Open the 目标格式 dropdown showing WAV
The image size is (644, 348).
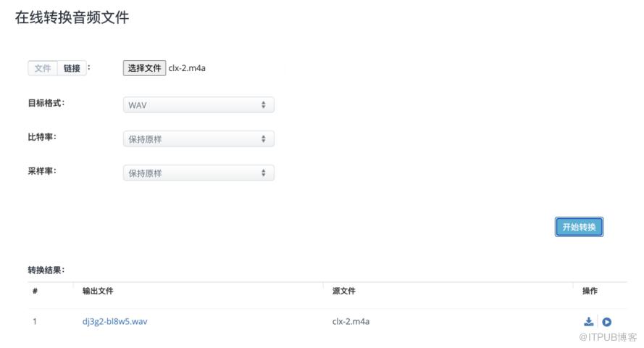tap(198, 105)
